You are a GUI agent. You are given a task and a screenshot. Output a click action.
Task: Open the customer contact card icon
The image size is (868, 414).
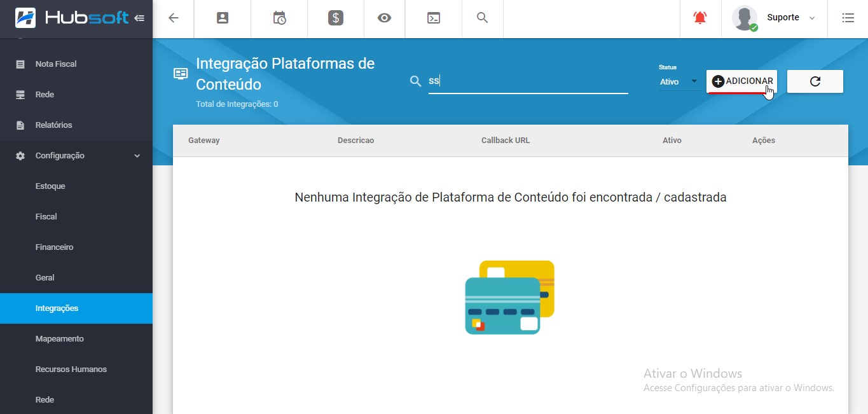tap(223, 18)
